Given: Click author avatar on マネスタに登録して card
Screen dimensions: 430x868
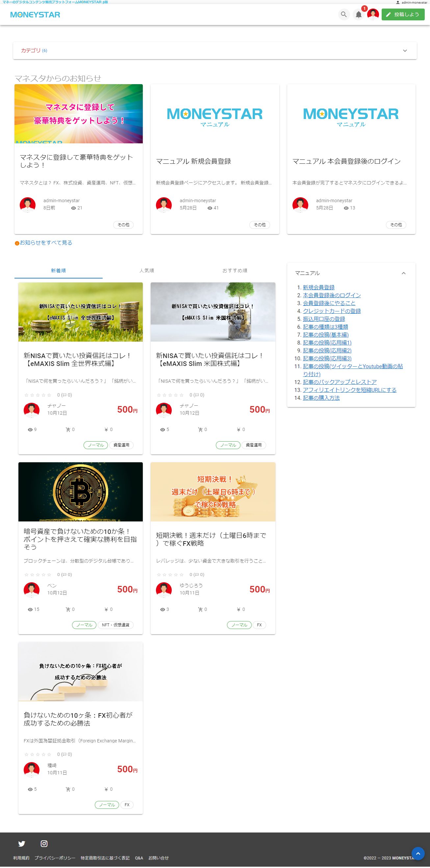Looking at the screenshot, I should pyautogui.click(x=28, y=205).
